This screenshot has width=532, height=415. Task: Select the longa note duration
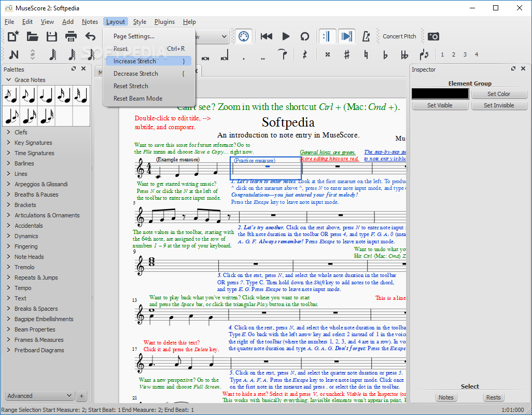(x=225, y=56)
